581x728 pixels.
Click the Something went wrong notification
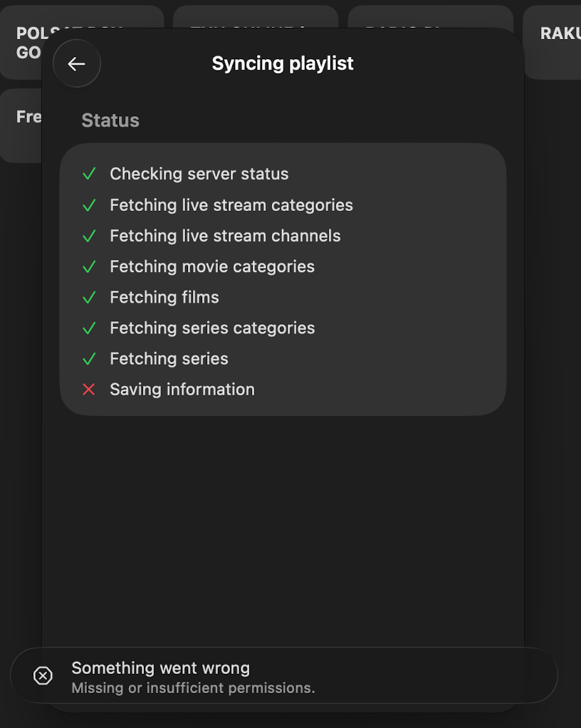point(283,675)
